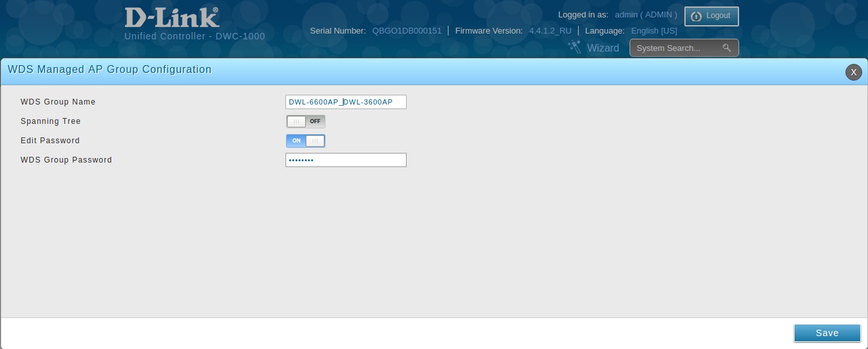Log out using the Logout button

[x=711, y=16]
